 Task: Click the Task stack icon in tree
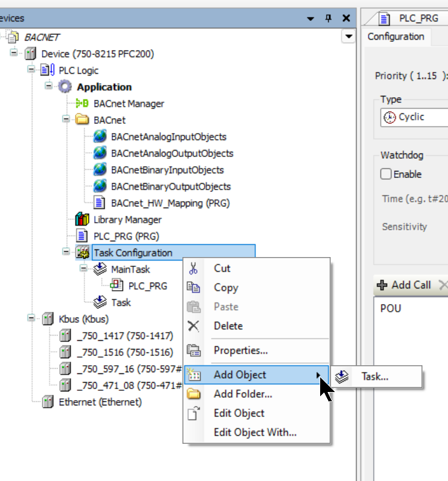100,302
